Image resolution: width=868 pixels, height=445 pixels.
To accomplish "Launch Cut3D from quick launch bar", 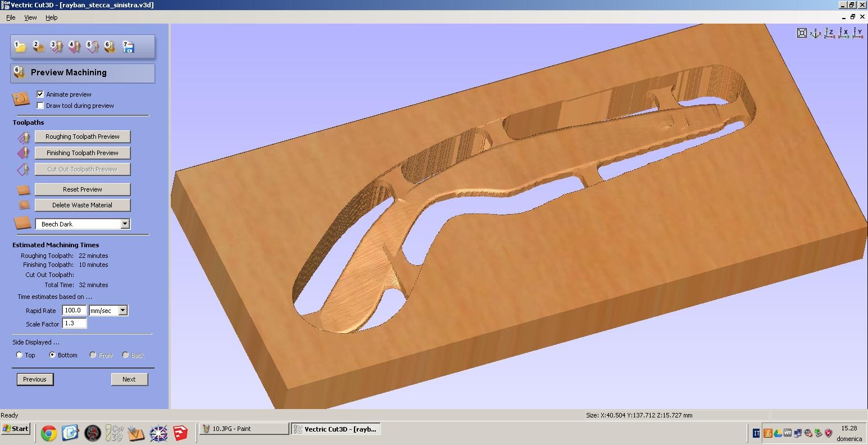I will click(x=115, y=433).
